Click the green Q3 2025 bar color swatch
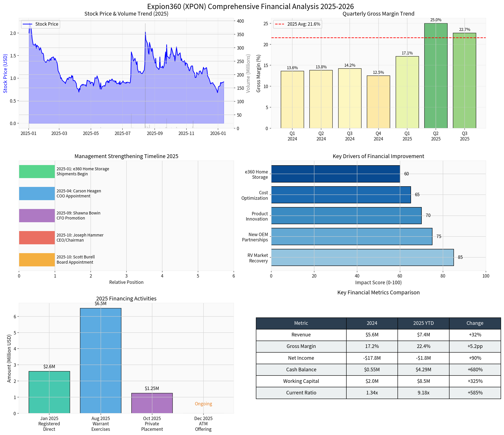Screen dimensions: 504x435 point(464,80)
